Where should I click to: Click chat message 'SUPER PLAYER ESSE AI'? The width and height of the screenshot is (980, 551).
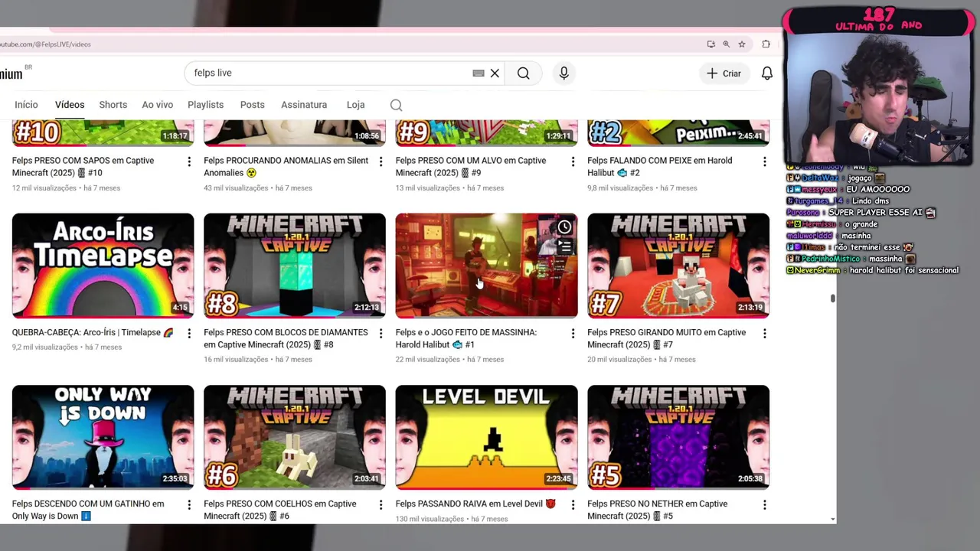pos(861,213)
